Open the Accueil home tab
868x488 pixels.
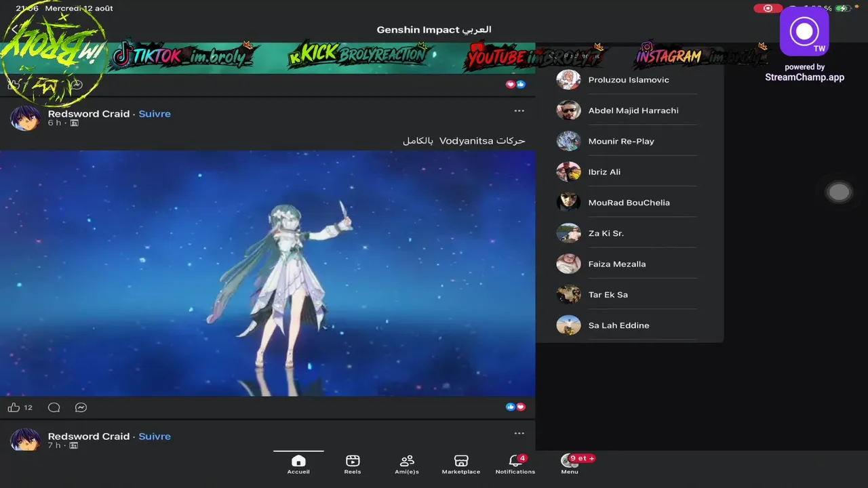tap(298, 464)
